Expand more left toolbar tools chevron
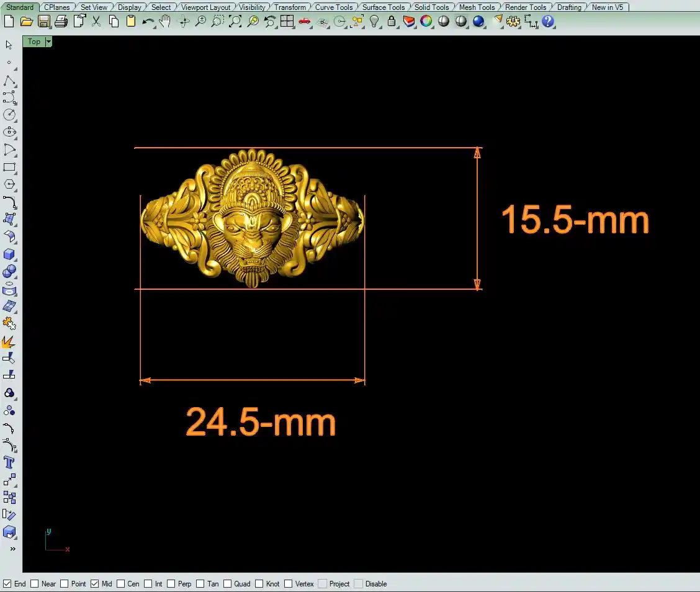700x592 pixels. tap(12, 549)
